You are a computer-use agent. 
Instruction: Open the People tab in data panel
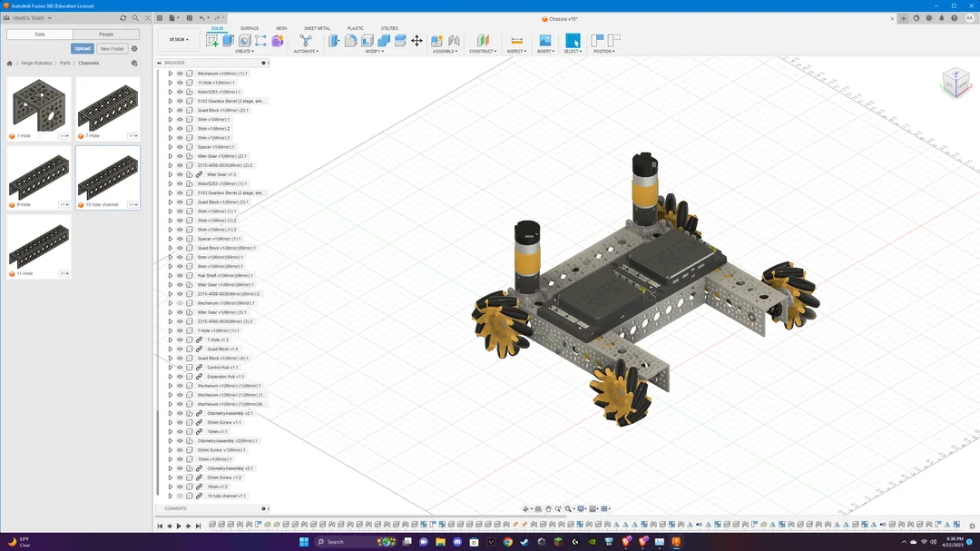coord(106,34)
